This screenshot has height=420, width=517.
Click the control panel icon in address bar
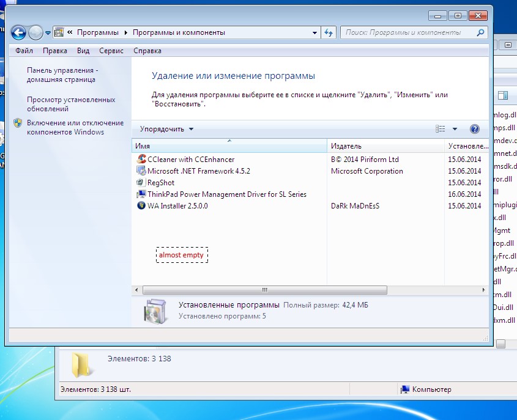pos(59,32)
